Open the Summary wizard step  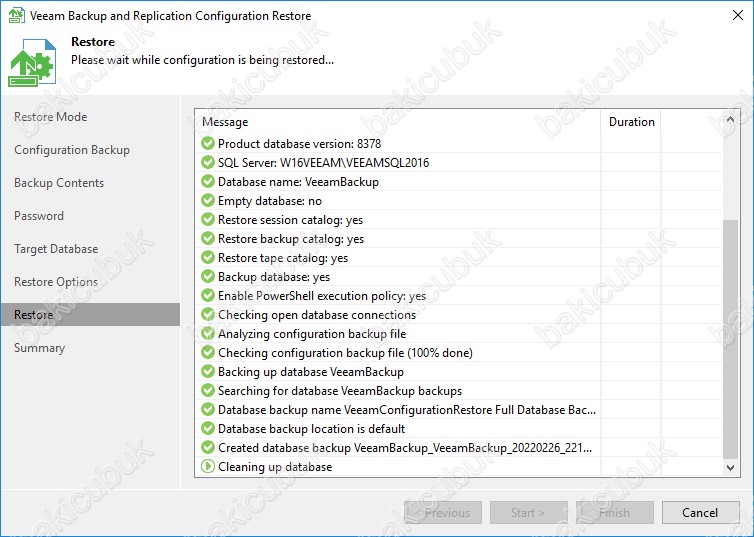39,348
